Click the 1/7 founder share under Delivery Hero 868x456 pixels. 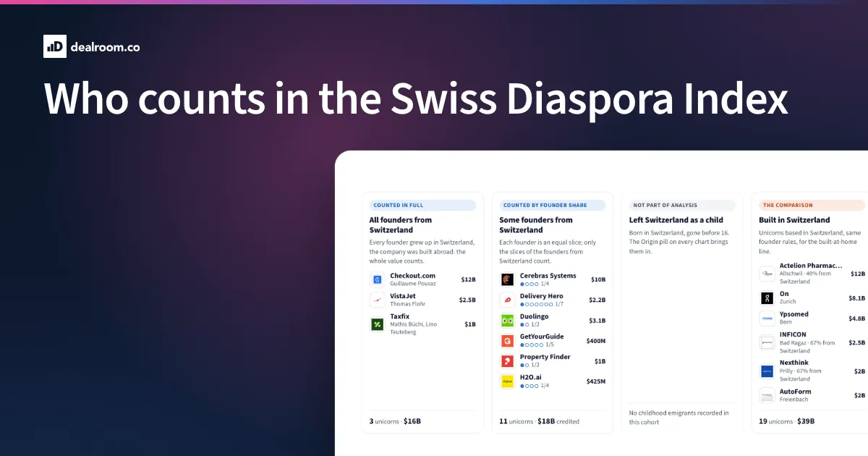(x=542, y=304)
